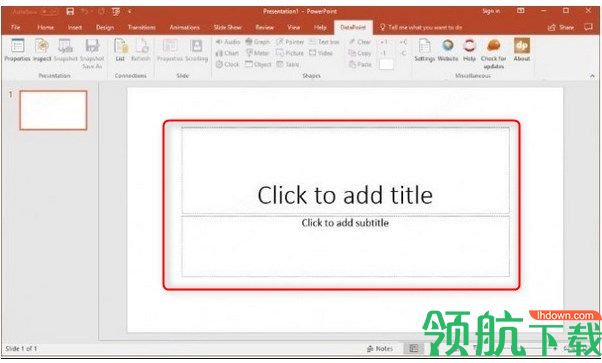Screen dimensions: 602x363
Task: Open the File menu
Action: click(16, 27)
